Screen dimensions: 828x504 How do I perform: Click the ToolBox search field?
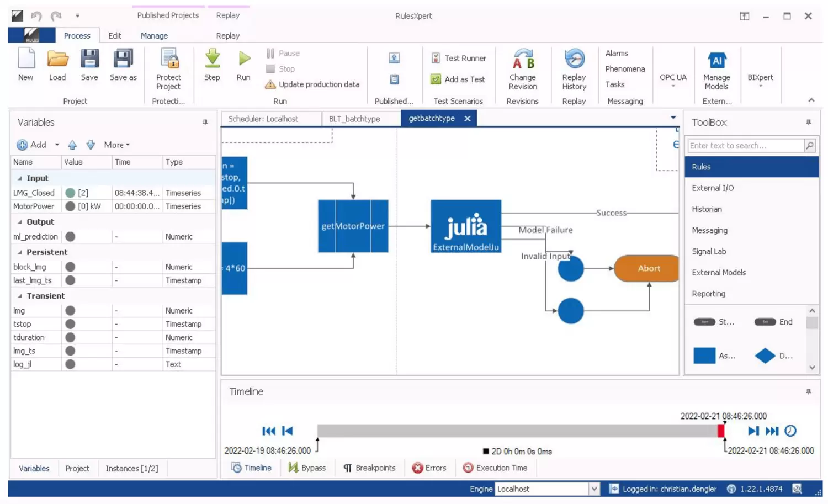click(746, 146)
